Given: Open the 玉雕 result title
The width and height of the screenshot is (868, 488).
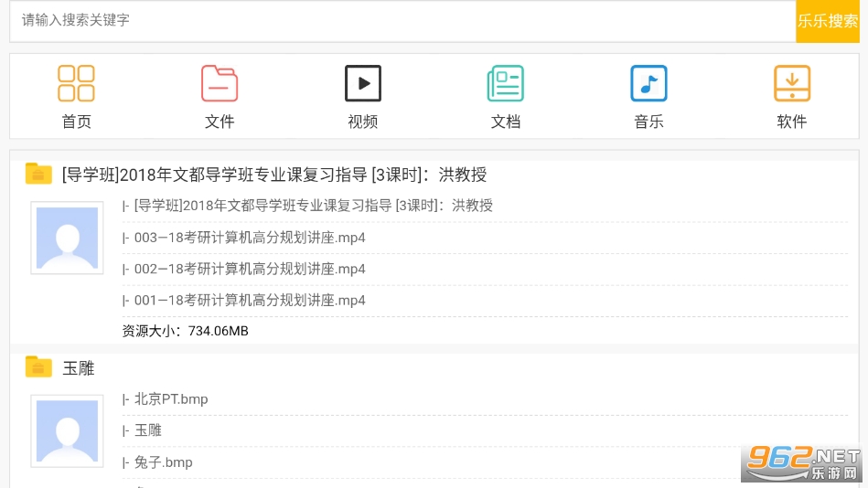Looking at the screenshot, I should click(79, 368).
